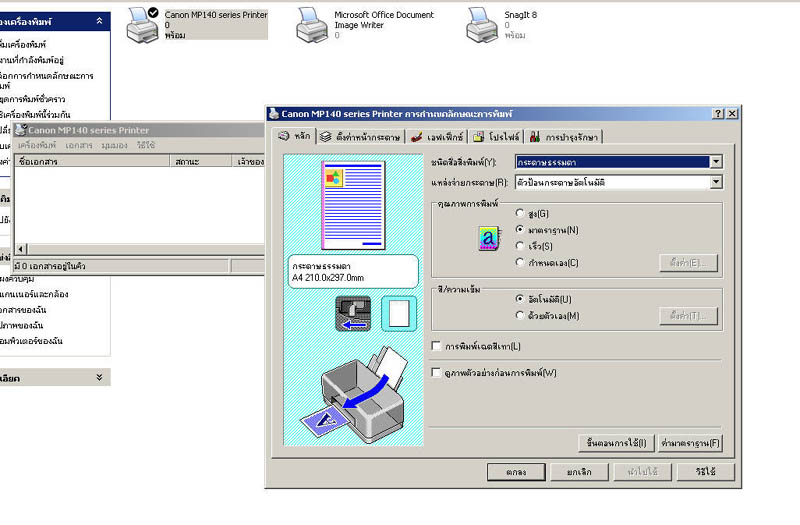Open the media type dropdown arrow
This screenshot has width=800, height=525.
(716, 162)
